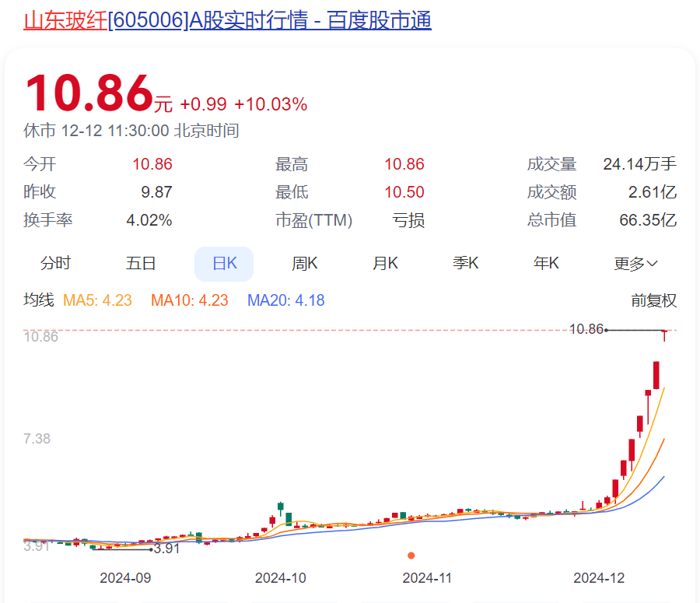Select the 日K daily candlestick tab
This screenshot has width=700, height=603.
click(x=223, y=263)
